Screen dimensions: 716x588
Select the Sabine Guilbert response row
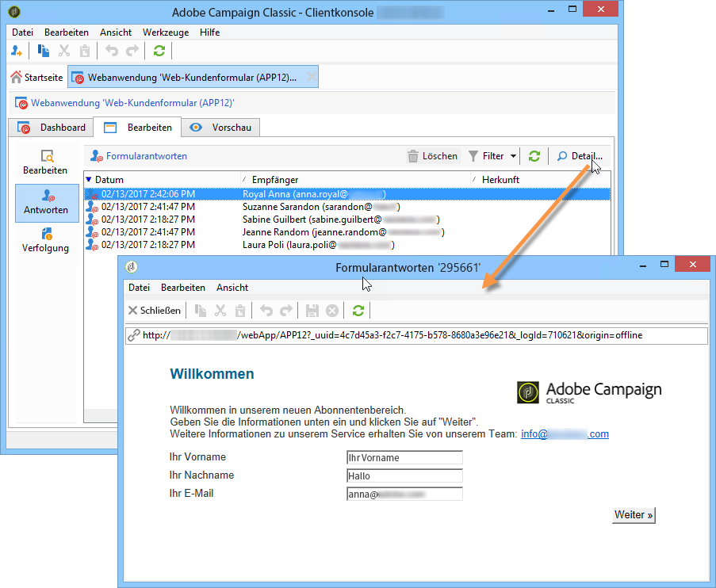347,220
